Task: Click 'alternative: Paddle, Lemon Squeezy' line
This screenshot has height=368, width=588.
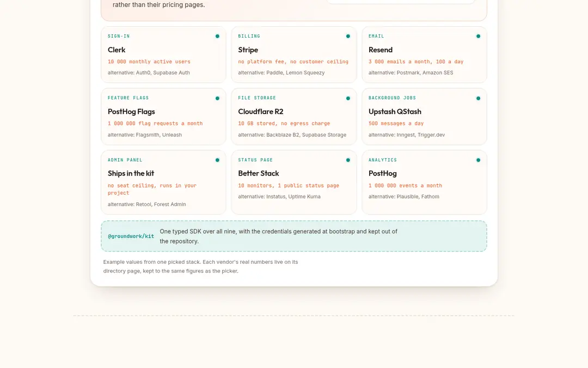Action: 281,73
